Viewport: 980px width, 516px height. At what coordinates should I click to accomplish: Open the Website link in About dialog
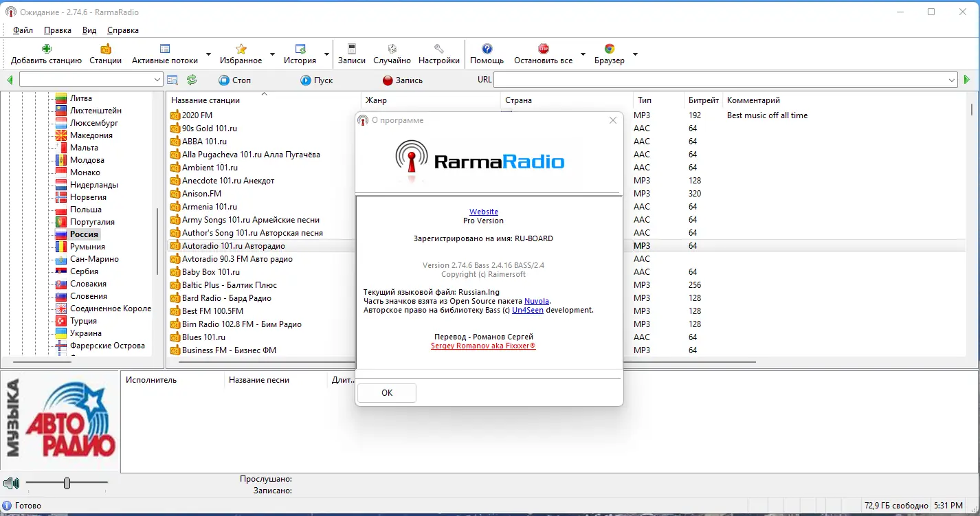[483, 212]
